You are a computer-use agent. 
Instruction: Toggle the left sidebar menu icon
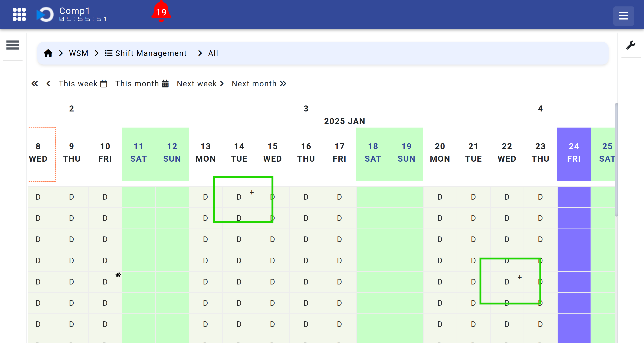click(x=13, y=45)
